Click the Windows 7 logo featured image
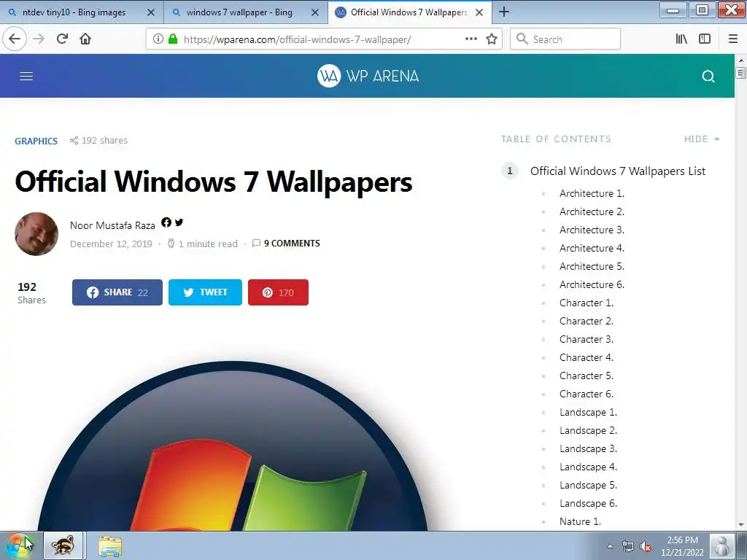This screenshot has height=560, width=747. (233, 446)
